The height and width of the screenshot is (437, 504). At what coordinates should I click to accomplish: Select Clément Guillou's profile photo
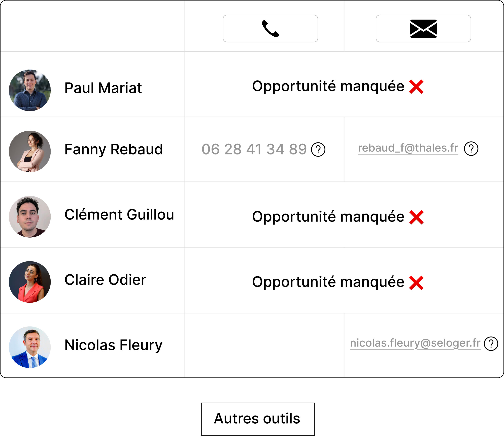pyautogui.click(x=30, y=217)
